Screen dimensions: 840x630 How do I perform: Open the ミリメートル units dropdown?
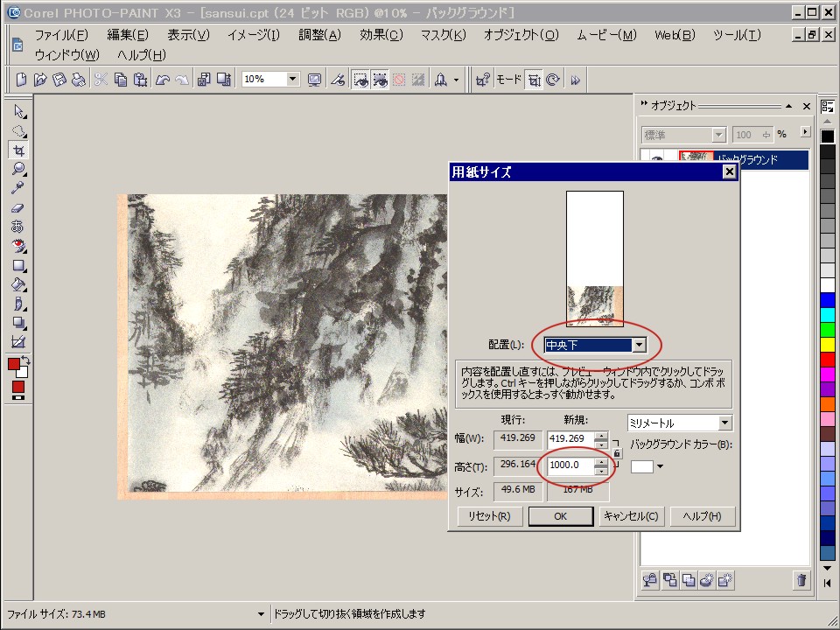[724, 423]
